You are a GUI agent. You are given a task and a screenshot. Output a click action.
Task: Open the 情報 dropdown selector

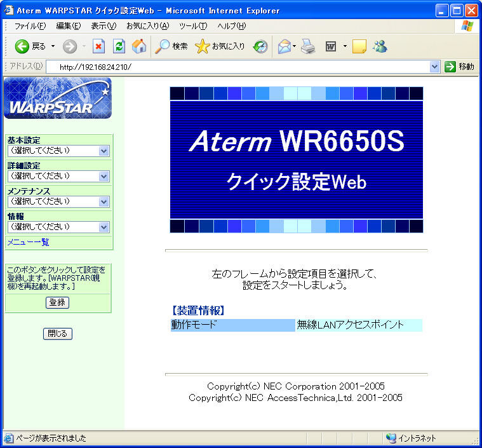pos(58,227)
